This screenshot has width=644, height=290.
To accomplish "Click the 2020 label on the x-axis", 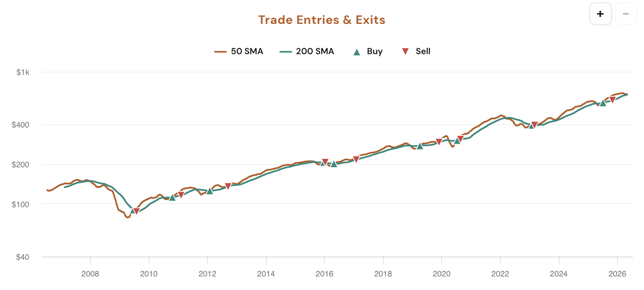I will [x=441, y=274].
